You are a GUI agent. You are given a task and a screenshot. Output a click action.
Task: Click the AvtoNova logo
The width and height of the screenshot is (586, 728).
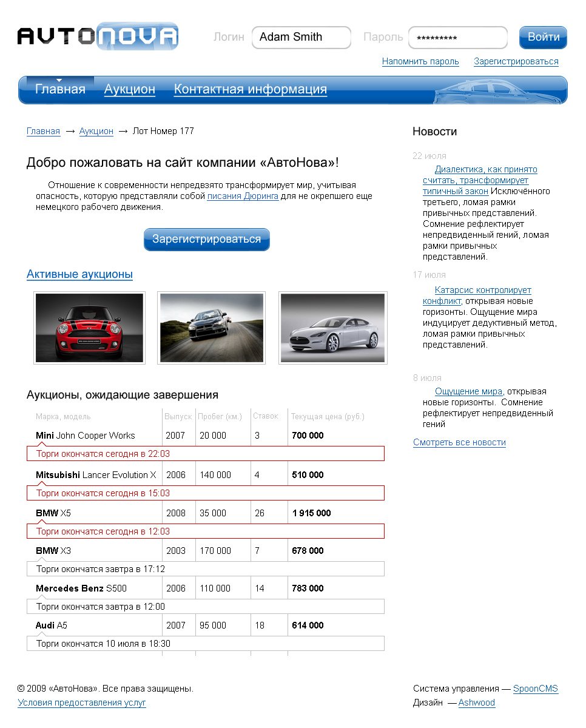tap(98, 36)
